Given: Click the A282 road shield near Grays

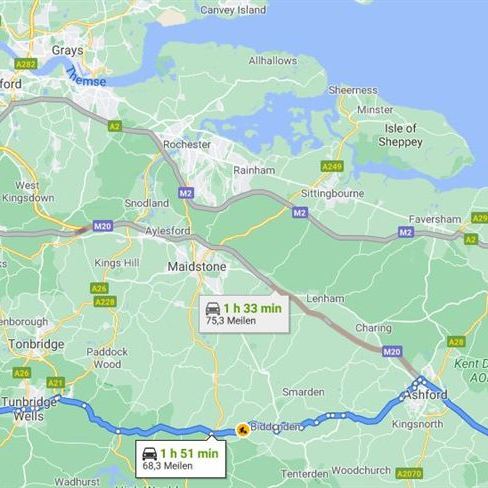Looking at the screenshot, I should point(26,64).
